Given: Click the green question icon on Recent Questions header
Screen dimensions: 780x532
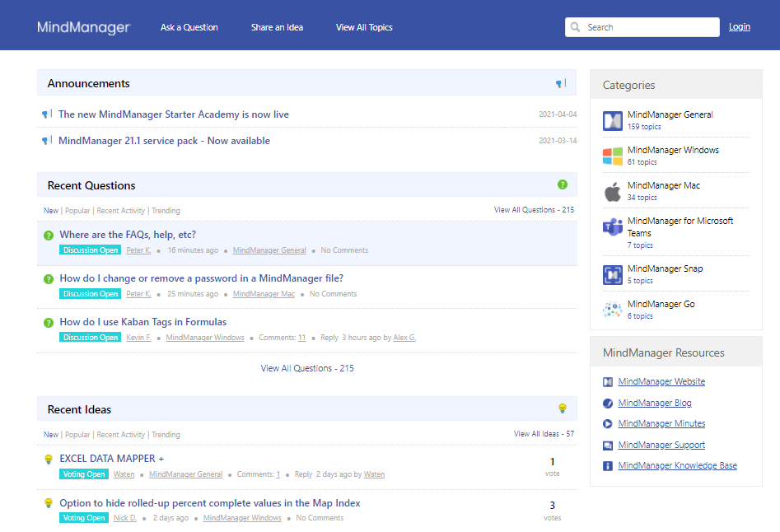Looking at the screenshot, I should 563,183.
